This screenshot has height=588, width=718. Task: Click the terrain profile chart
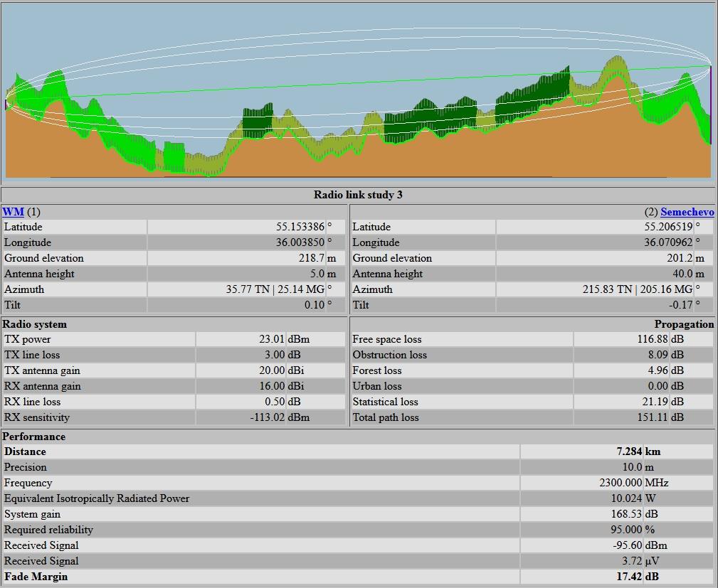coord(358,92)
